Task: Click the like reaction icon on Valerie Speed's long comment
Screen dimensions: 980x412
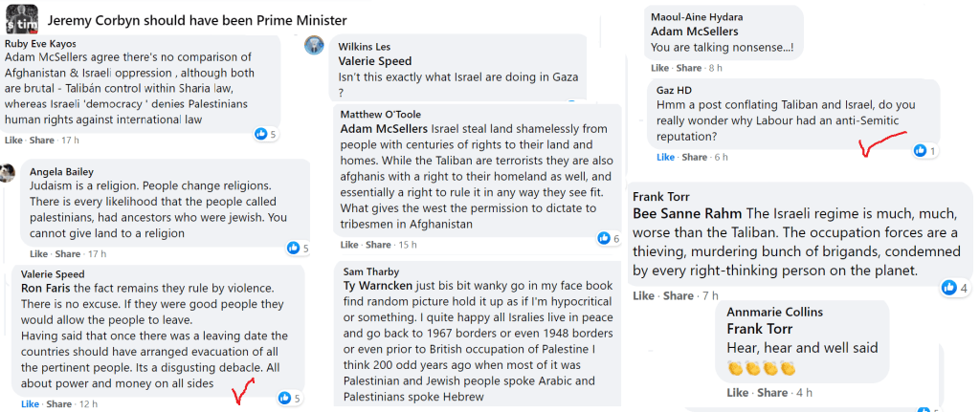Action: tap(284, 398)
